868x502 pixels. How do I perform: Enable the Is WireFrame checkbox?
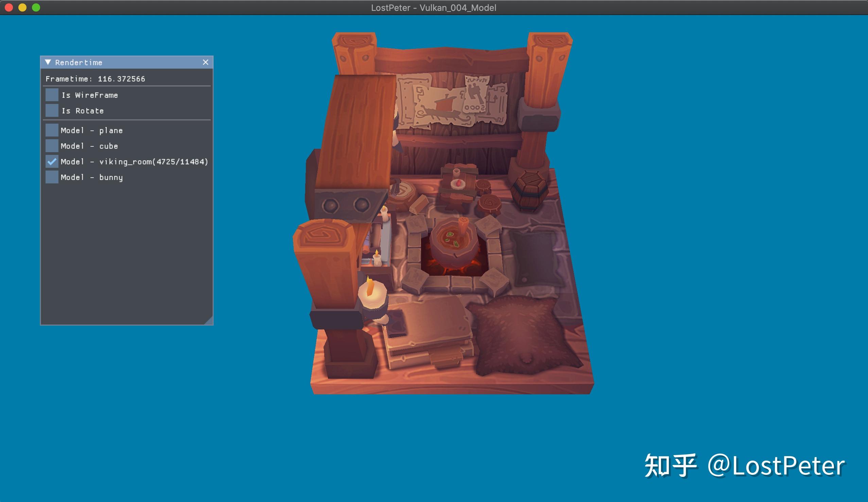pyautogui.click(x=51, y=95)
